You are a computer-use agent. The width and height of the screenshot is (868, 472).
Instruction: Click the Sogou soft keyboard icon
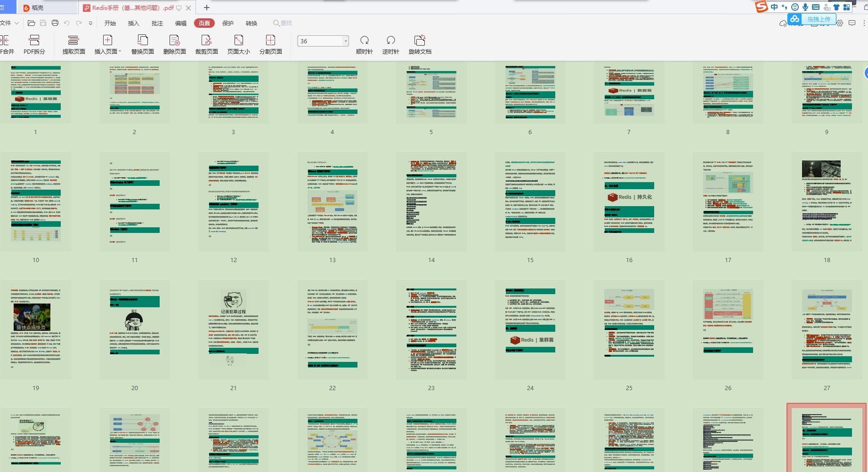816,7
